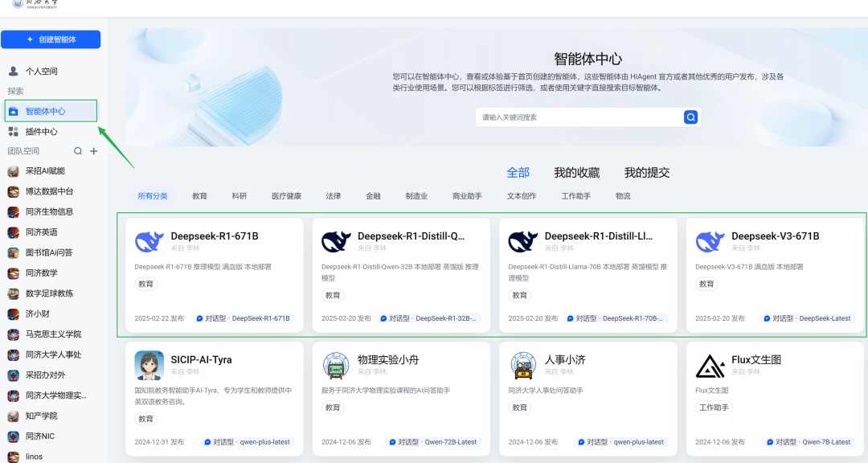Screen dimensions: 868x463
Task: Open the 济小财 team avatar
Action: pos(14,314)
